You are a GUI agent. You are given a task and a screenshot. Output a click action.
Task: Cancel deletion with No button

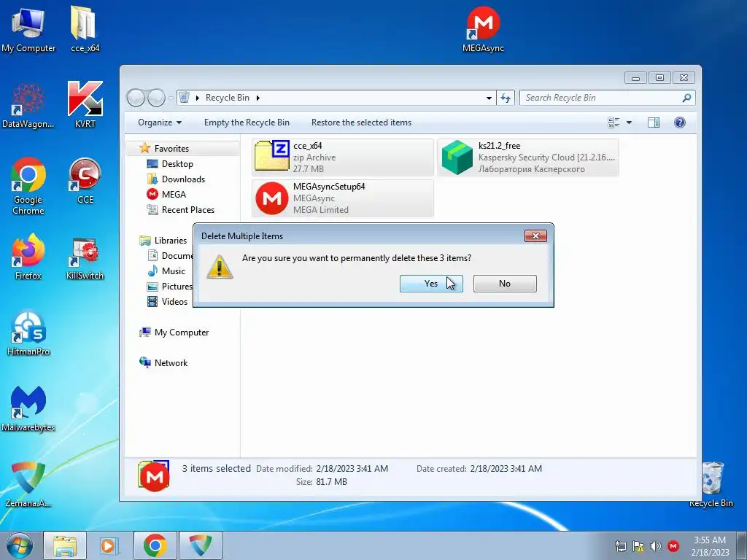coord(505,284)
